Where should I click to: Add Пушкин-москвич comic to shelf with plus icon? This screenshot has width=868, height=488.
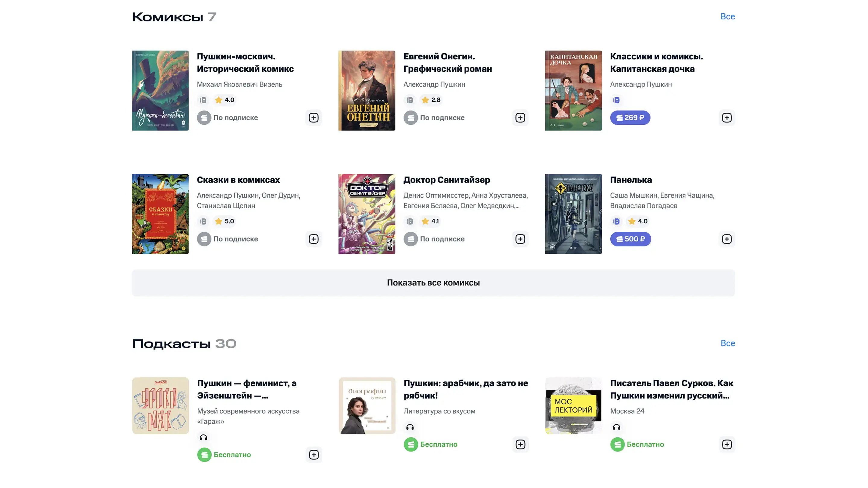click(313, 117)
